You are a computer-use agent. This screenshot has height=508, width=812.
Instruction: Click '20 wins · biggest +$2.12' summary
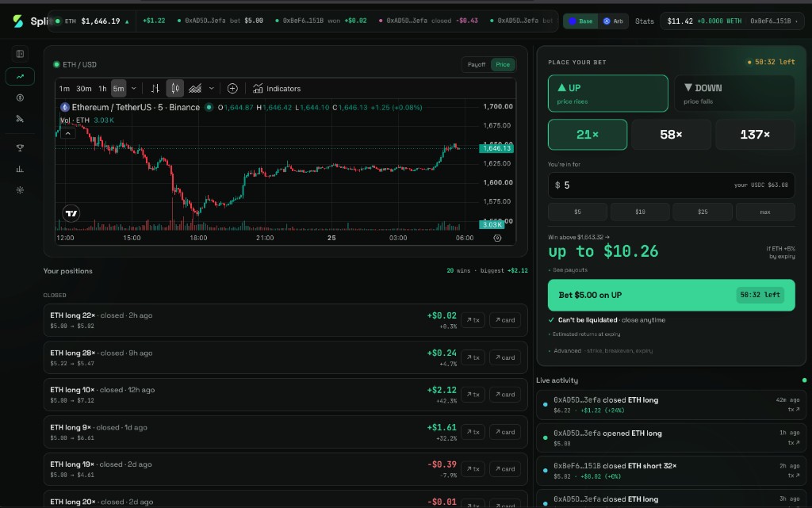tap(487, 270)
